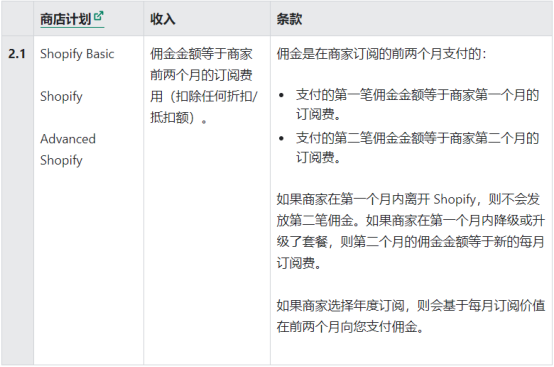The width and height of the screenshot is (554, 367).
Task: Click the 佣金是在商家订阅的前两个月支付的 sentence
Action: pos(381,54)
